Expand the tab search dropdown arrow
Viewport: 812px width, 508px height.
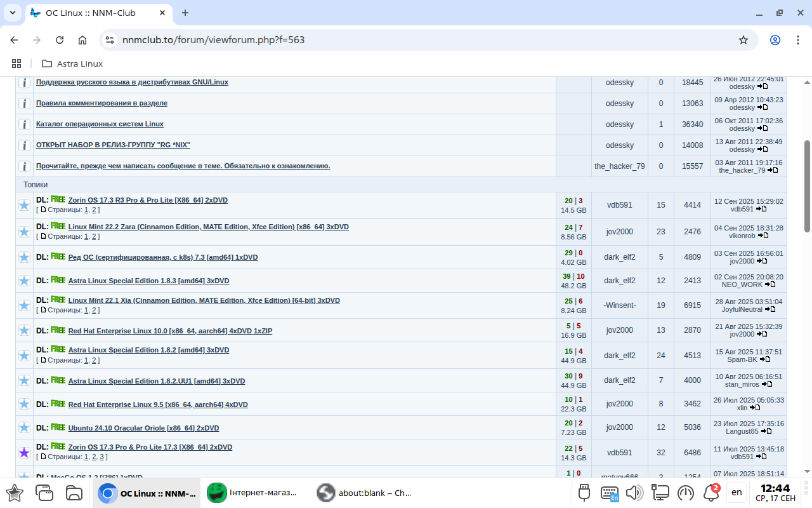click(x=12, y=13)
